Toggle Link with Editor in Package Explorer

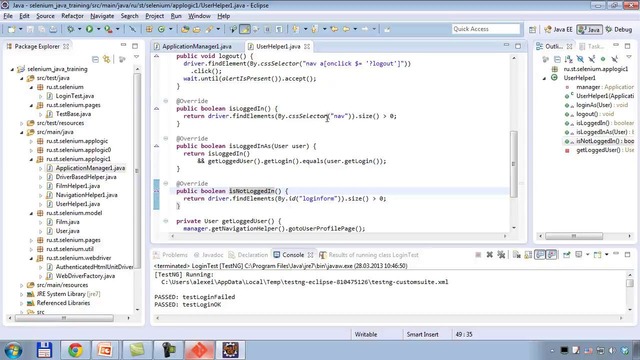[107, 59]
